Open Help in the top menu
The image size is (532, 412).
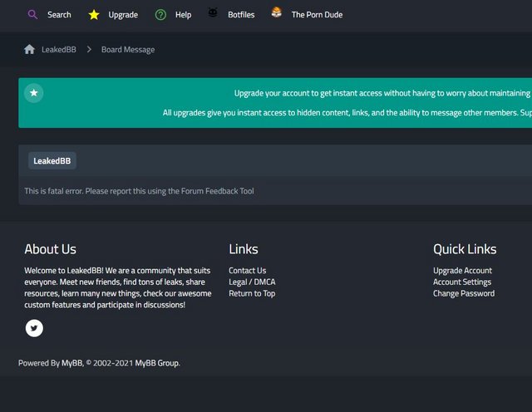pos(183,15)
